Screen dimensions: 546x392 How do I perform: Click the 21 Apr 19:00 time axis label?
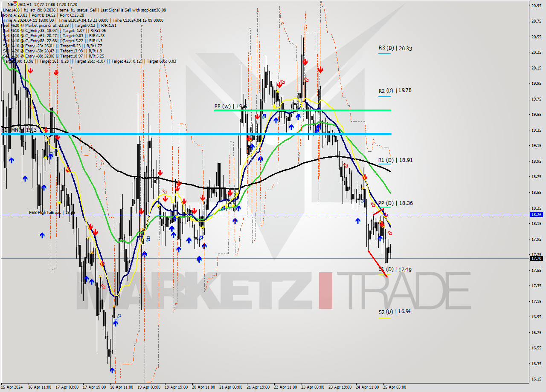coord(258,387)
